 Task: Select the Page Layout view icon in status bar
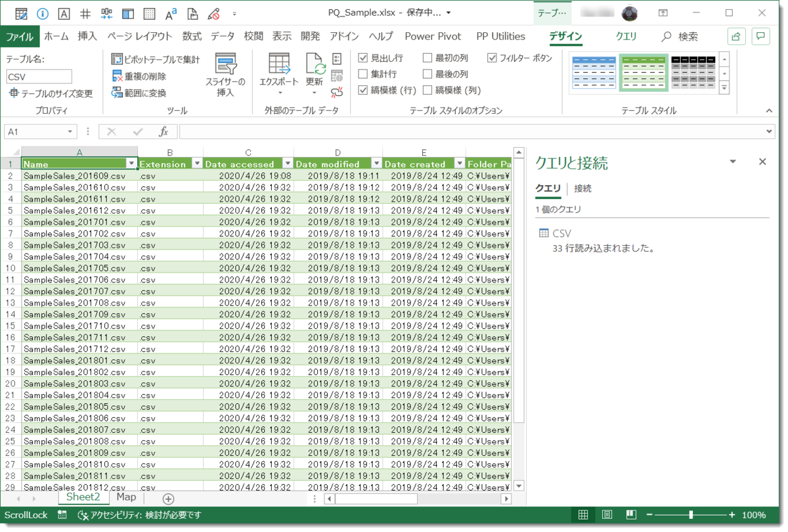coord(607,514)
